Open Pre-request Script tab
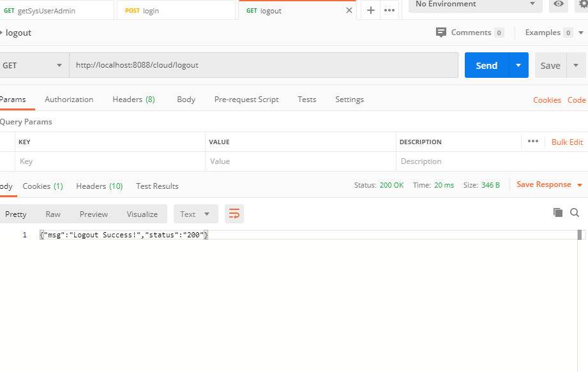Image resolution: width=588 pixels, height=372 pixels. click(x=246, y=100)
